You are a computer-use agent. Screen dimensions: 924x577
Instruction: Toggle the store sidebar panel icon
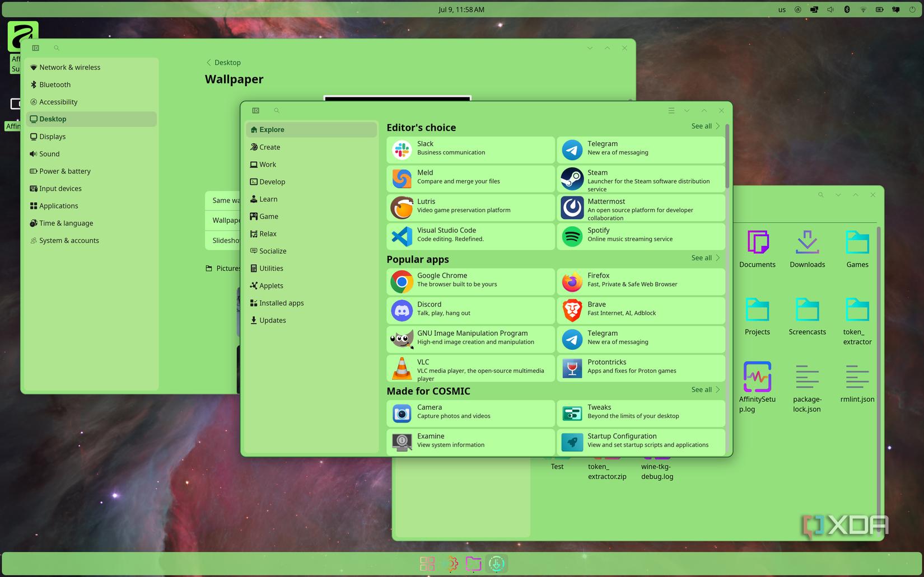(256, 110)
